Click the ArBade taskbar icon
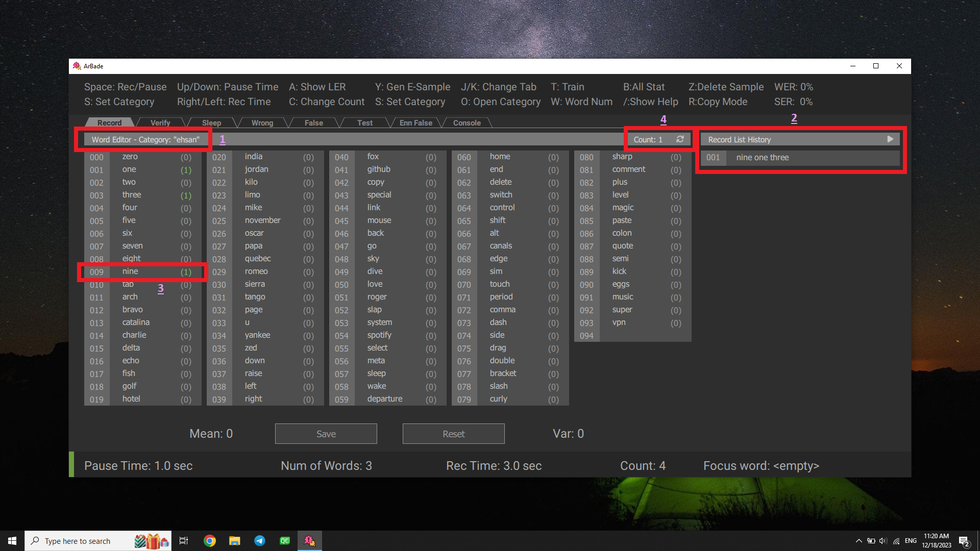 point(310,541)
